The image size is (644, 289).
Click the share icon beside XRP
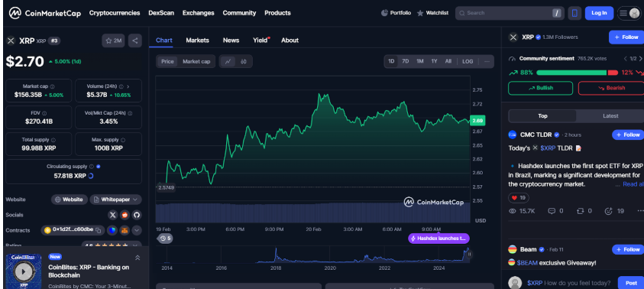tap(135, 41)
